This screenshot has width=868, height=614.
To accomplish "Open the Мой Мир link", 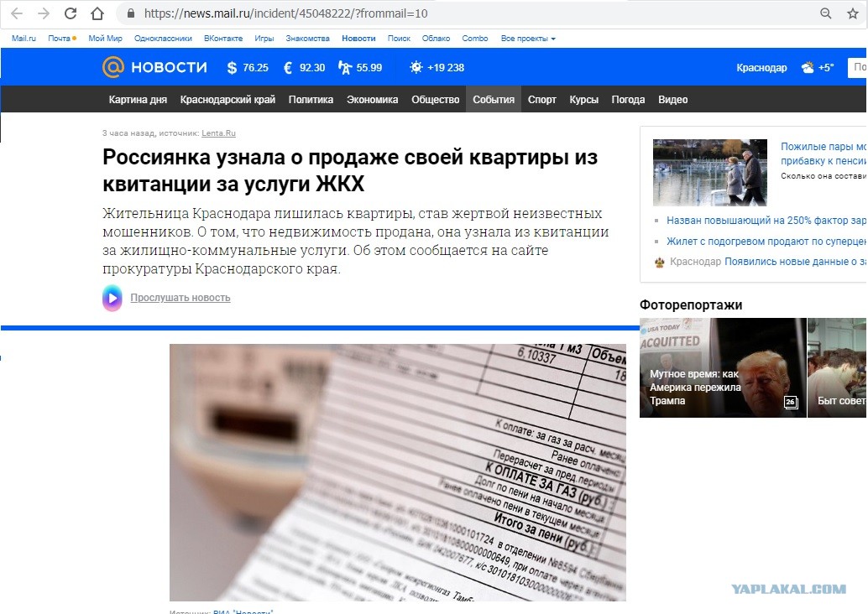I will tap(105, 39).
